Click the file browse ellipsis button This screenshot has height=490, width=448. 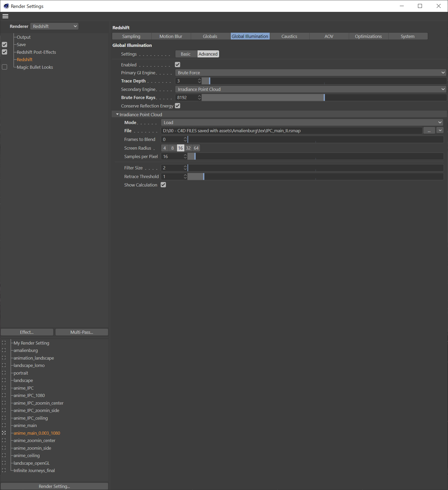click(429, 131)
